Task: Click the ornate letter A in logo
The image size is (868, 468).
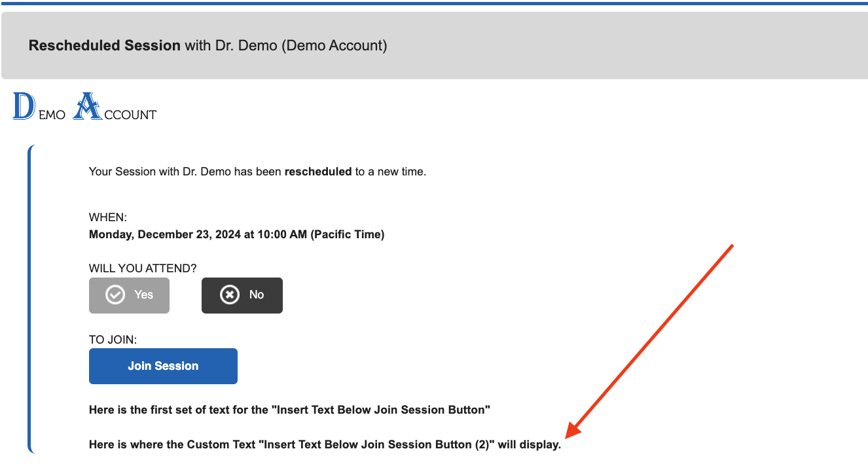Action: point(87,107)
